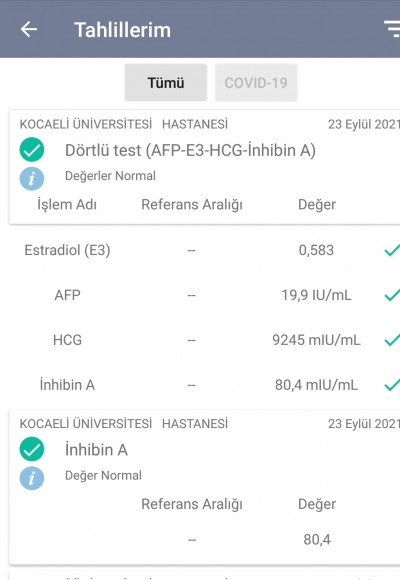This screenshot has width=400, height=580.
Task: Switch to the COVID-19 tab
Action: (256, 82)
